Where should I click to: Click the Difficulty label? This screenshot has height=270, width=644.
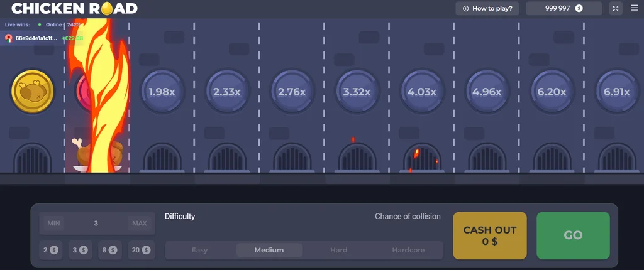[x=180, y=216]
